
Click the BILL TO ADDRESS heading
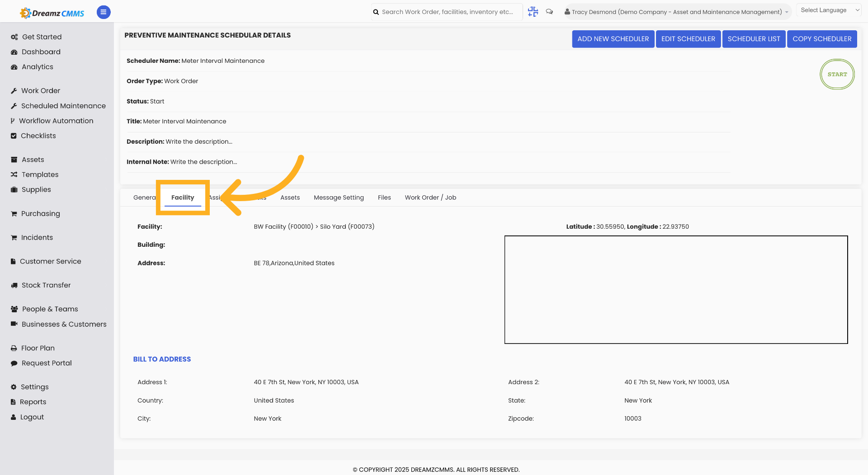(162, 359)
